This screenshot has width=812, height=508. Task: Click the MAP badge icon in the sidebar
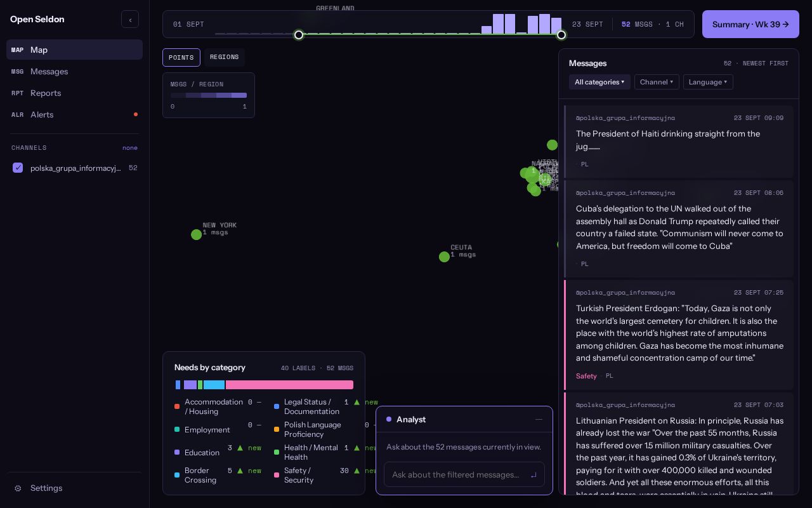tap(17, 50)
